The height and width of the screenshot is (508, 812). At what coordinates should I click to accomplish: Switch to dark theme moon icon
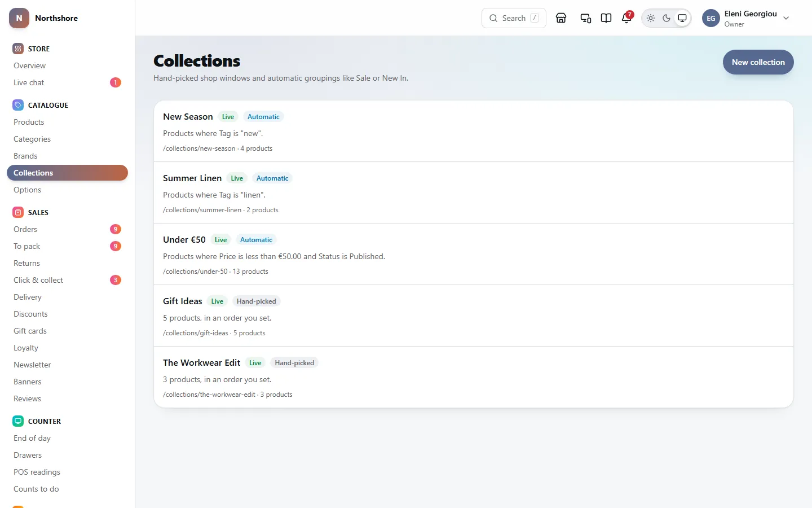(x=667, y=18)
